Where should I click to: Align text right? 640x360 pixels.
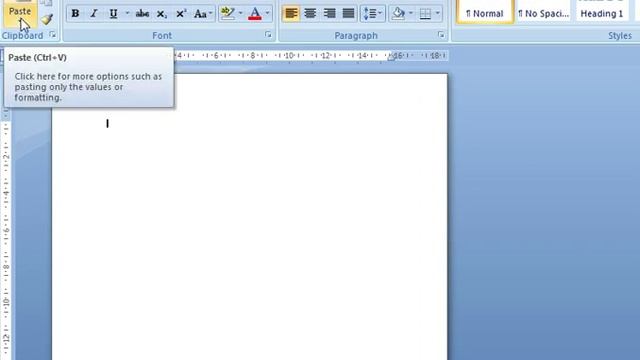pyautogui.click(x=329, y=13)
